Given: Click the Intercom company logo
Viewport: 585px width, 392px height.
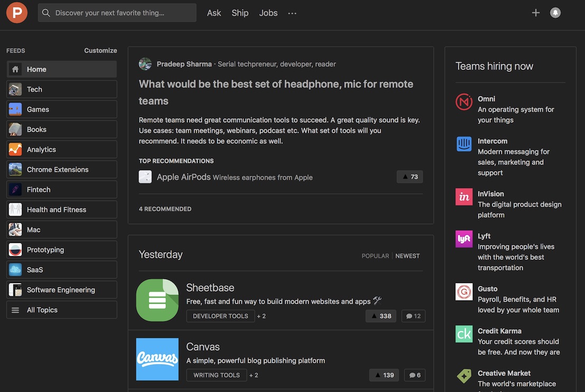Looking at the screenshot, I should (x=464, y=144).
